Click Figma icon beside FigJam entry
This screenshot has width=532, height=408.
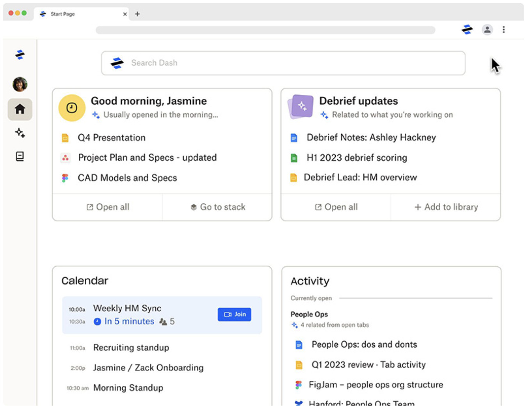click(x=299, y=385)
